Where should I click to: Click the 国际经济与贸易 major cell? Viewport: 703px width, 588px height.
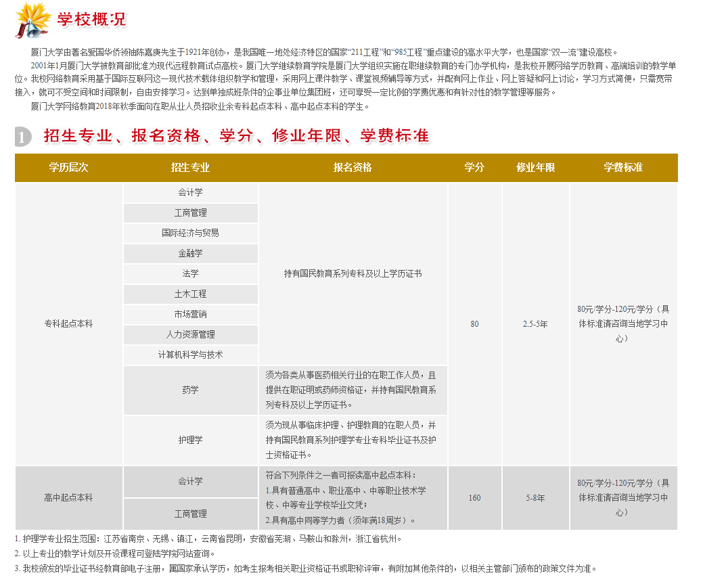click(191, 233)
